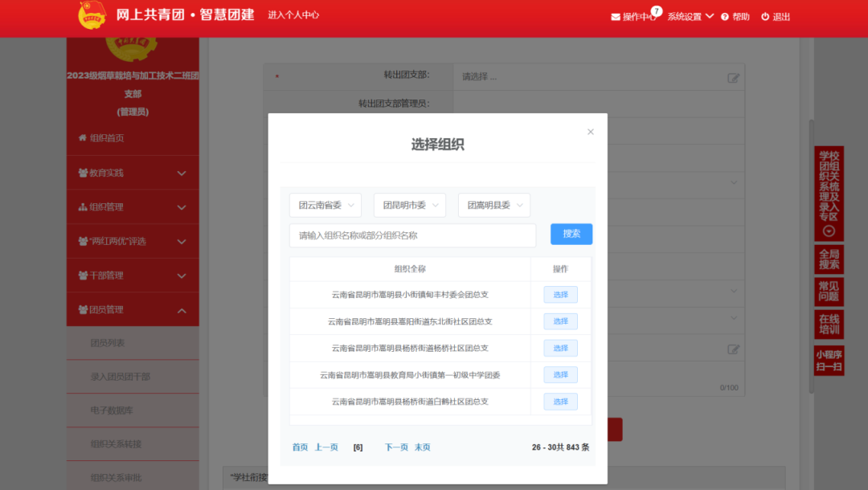Click the 帮助 question mark icon
868x490 pixels.
[725, 17]
